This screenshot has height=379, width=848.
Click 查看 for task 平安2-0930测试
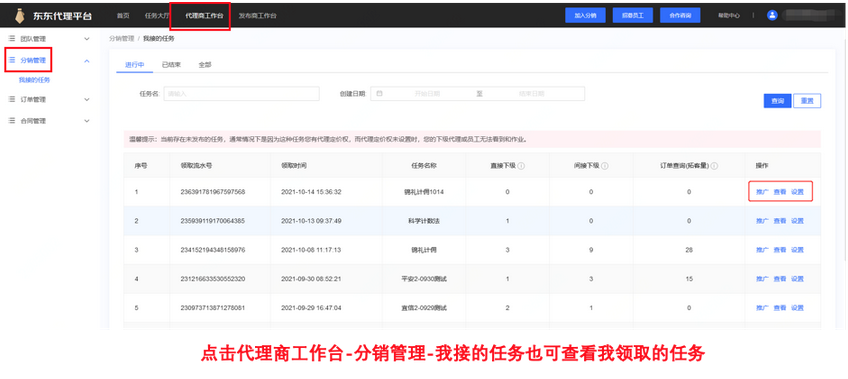click(780, 279)
